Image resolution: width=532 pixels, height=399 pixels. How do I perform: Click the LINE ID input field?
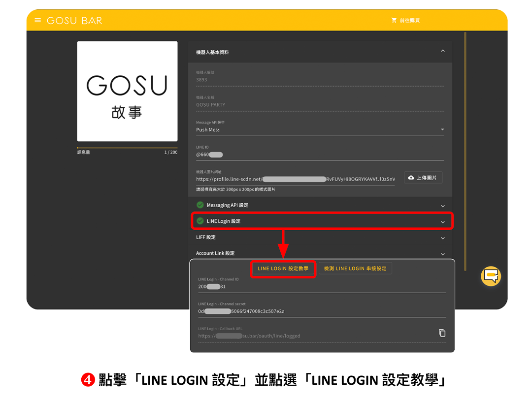[x=320, y=154]
